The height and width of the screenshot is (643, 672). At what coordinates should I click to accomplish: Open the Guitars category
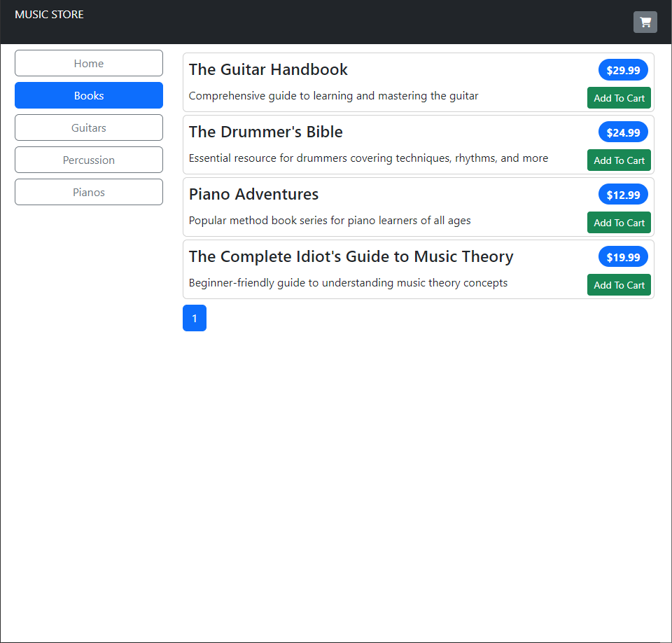point(89,127)
